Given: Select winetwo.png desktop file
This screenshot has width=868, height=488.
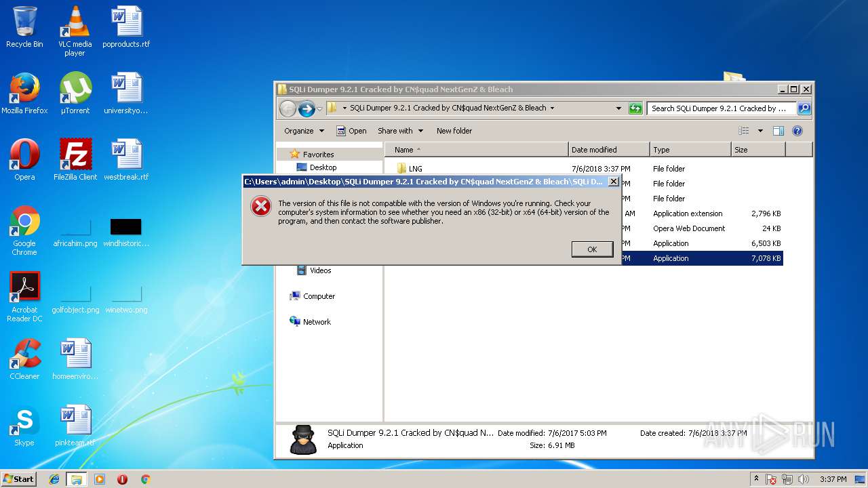Looking at the screenshot, I should [126, 298].
